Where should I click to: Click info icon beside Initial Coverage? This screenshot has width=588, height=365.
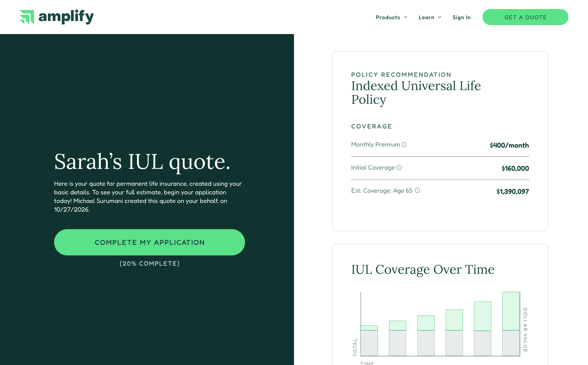[399, 168]
